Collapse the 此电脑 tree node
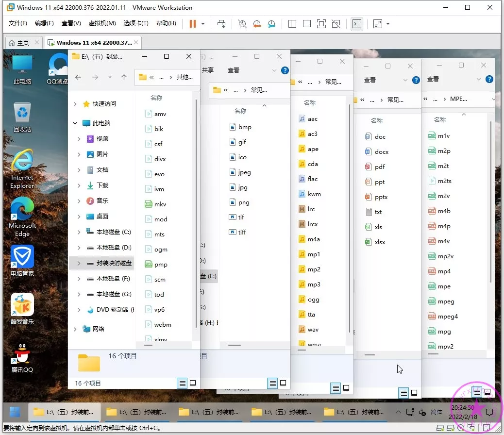Screen dimensions: 504x435 [75, 123]
